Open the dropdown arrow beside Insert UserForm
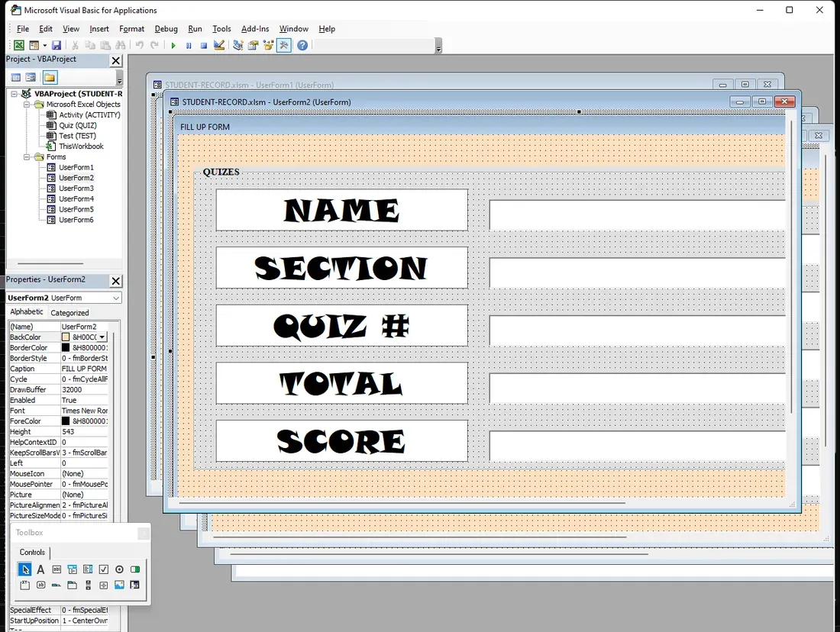This screenshot has width=840, height=632. pos(44,46)
